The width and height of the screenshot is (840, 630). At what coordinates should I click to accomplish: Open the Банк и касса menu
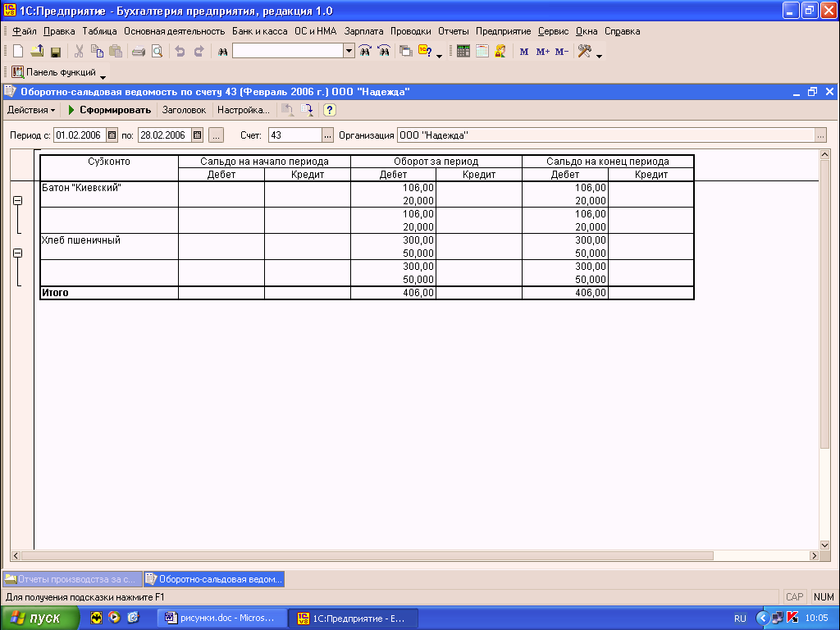pos(259,31)
